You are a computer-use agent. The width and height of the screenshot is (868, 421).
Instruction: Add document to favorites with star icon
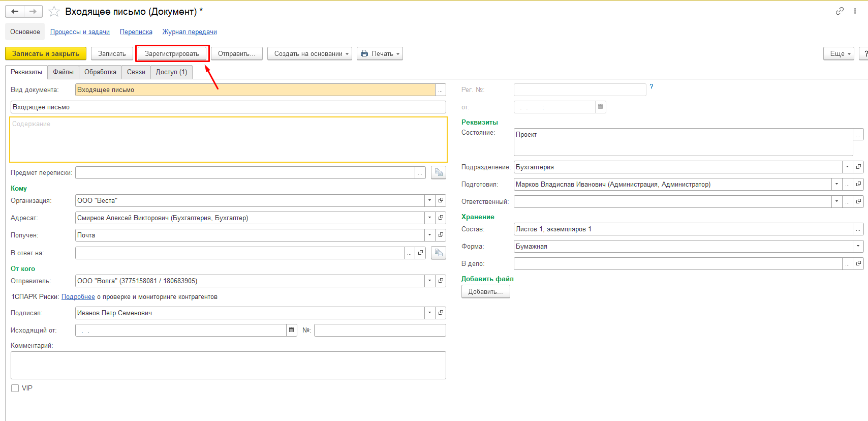click(54, 11)
